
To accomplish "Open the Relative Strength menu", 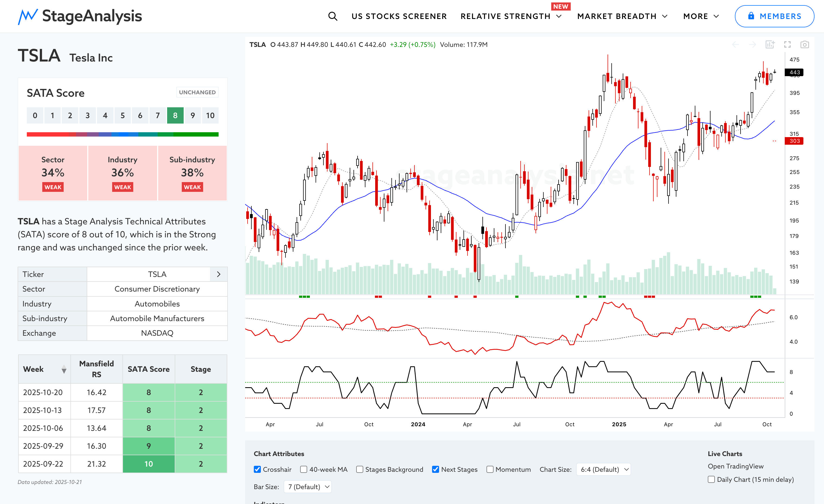I will (511, 16).
